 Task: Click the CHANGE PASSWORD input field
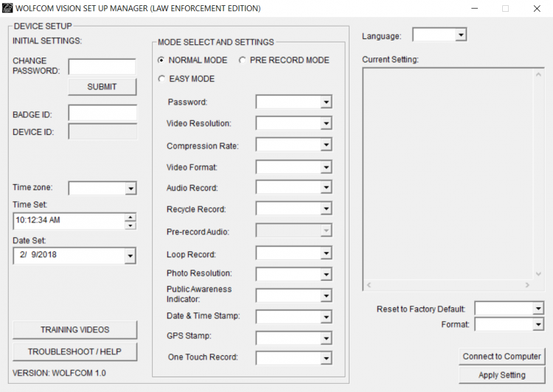tap(102, 67)
